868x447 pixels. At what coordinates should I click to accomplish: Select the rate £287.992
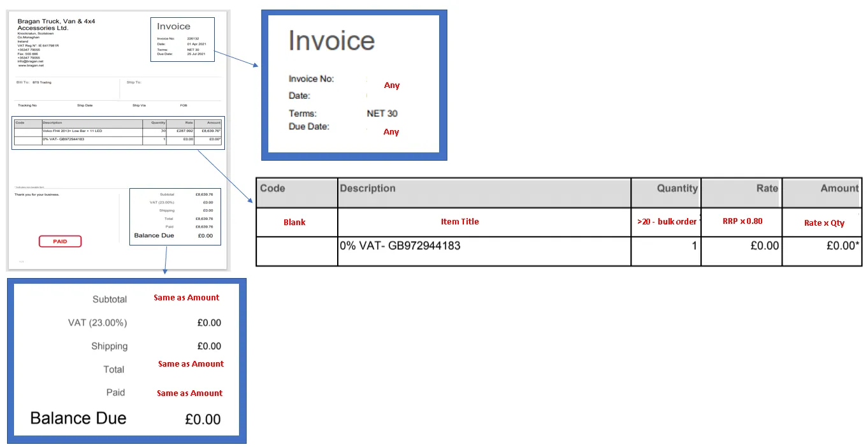tap(184, 131)
